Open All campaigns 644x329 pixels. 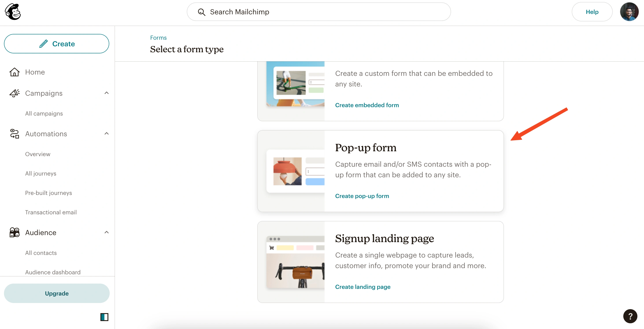pos(44,114)
